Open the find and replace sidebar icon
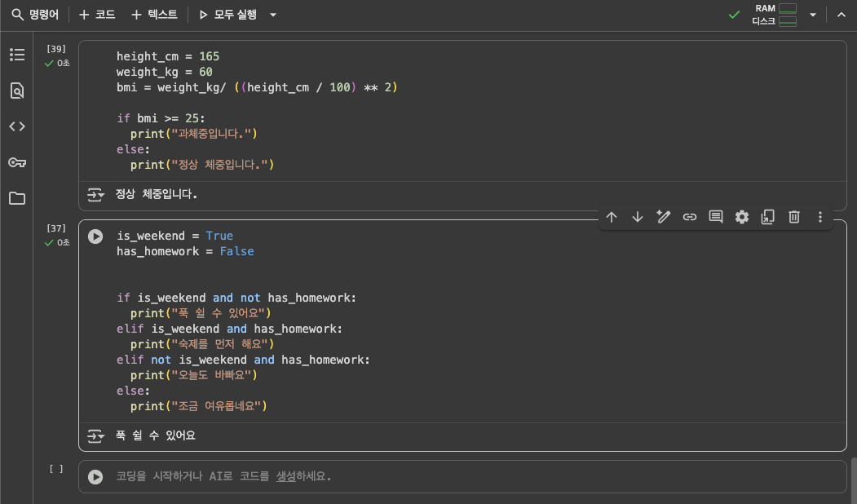 click(17, 91)
